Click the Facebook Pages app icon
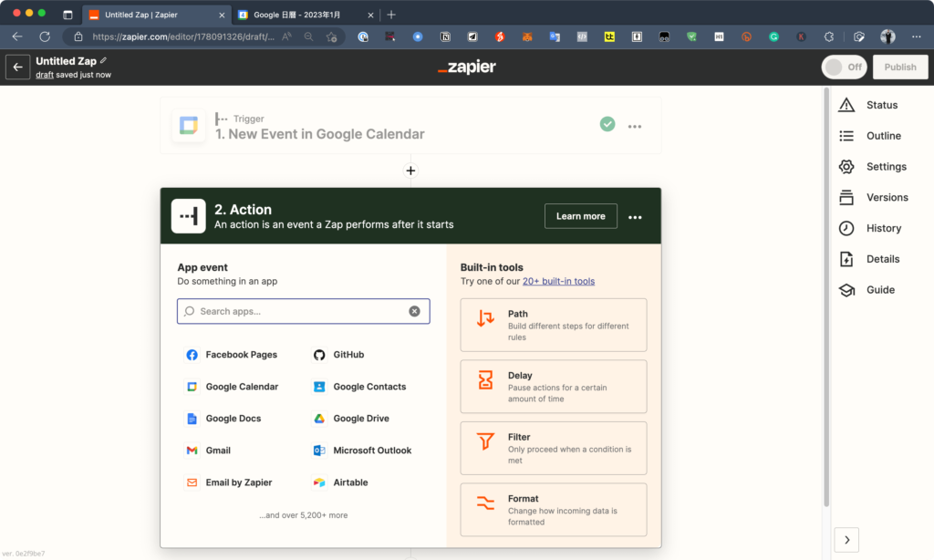The height and width of the screenshot is (560, 934). coord(192,355)
